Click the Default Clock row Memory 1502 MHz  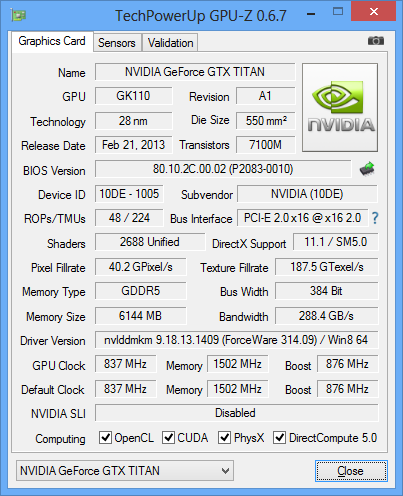click(x=238, y=389)
